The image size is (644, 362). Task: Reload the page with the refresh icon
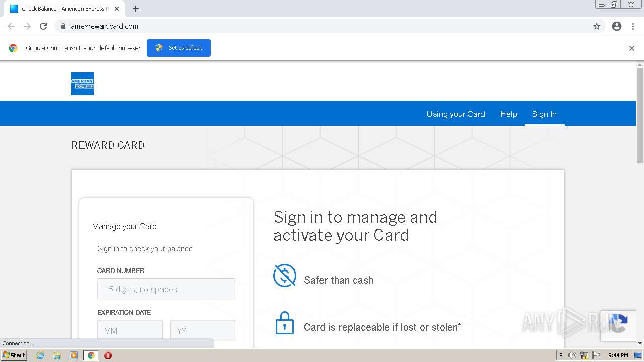pos(43,26)
